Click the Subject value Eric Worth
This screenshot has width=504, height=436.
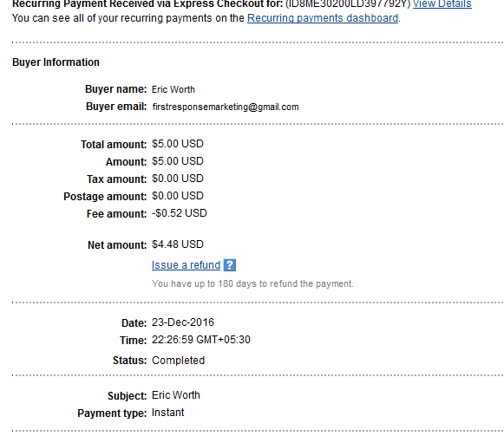[176, 395]
